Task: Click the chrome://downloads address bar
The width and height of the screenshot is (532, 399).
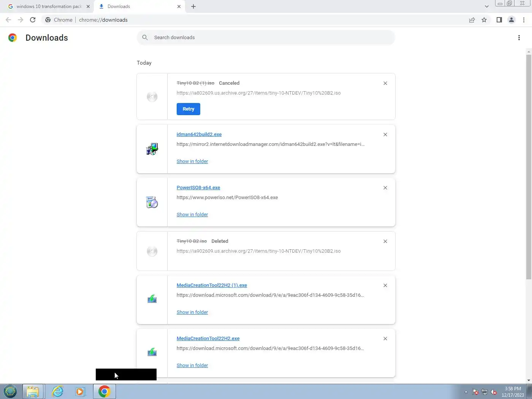Action: [255, 20]
